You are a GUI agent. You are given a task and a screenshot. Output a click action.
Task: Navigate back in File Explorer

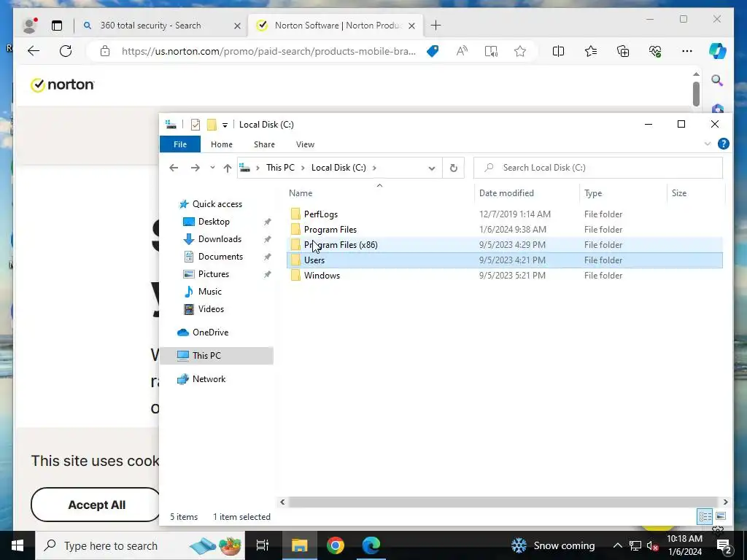pos(174,168)
